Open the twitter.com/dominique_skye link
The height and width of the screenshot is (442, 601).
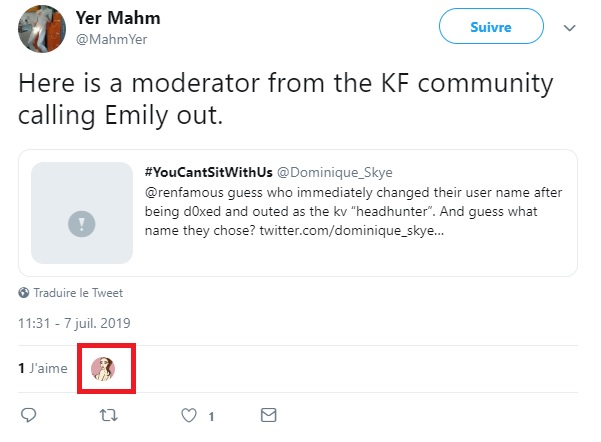352,231
